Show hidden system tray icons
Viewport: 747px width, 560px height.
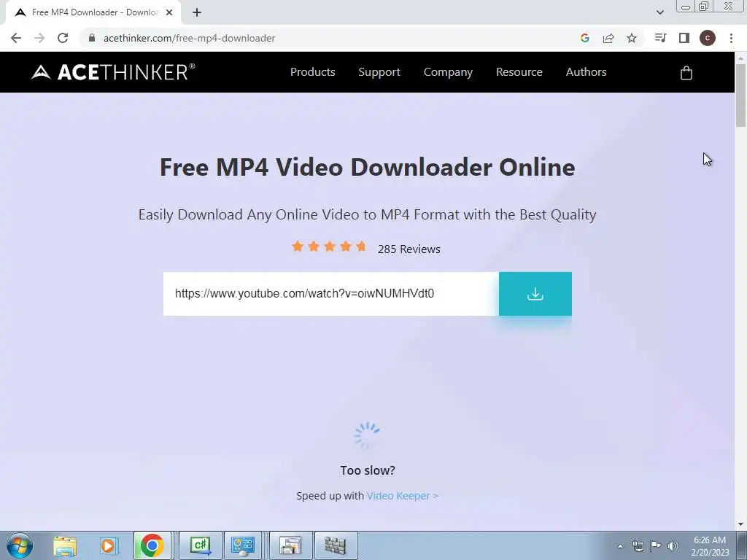click(620, 546)
